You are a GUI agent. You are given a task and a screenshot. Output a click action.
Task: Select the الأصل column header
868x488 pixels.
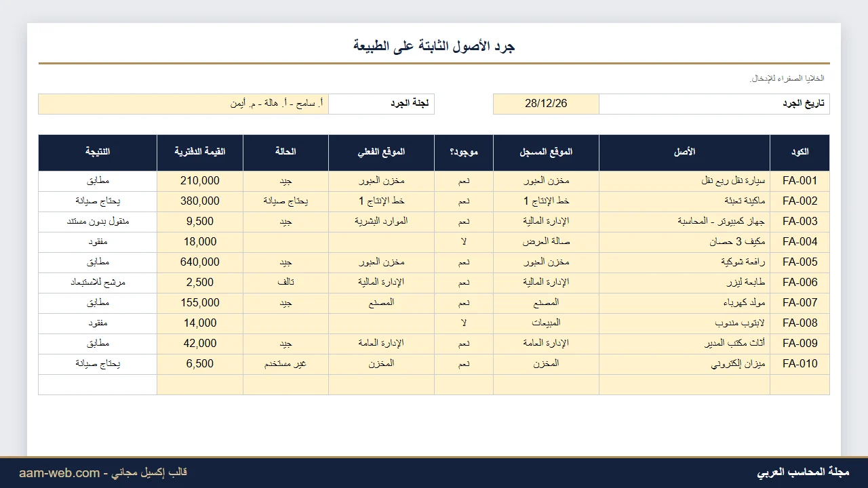684,152
